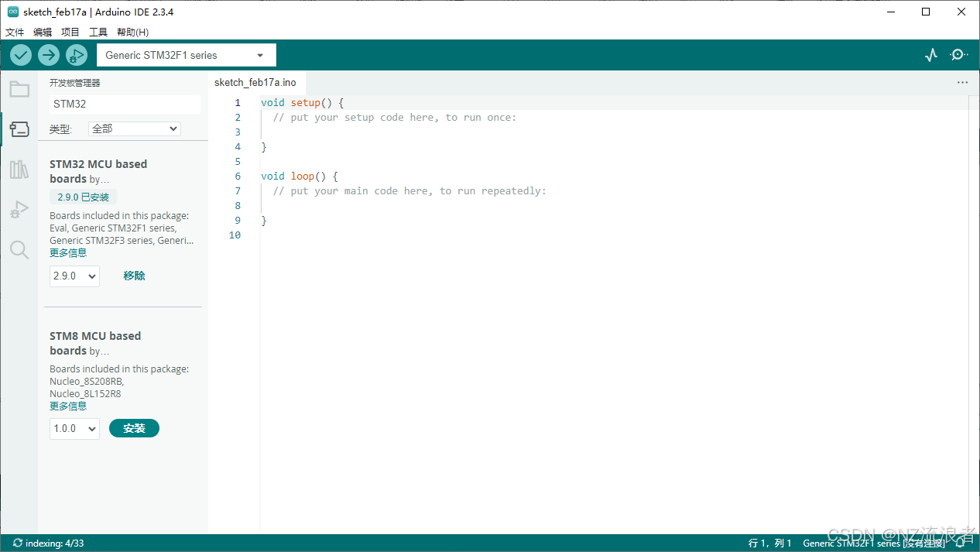Click 安装 to install STM8 boards package
Viewport: 980px width, 552px height.
pyautogui.click(x=134, y=428)
